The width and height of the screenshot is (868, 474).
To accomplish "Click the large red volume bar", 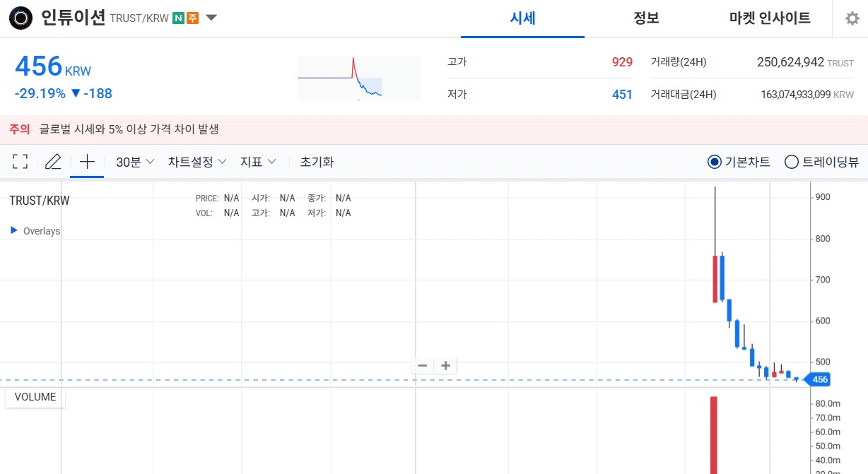I will [x=714, y=434].
